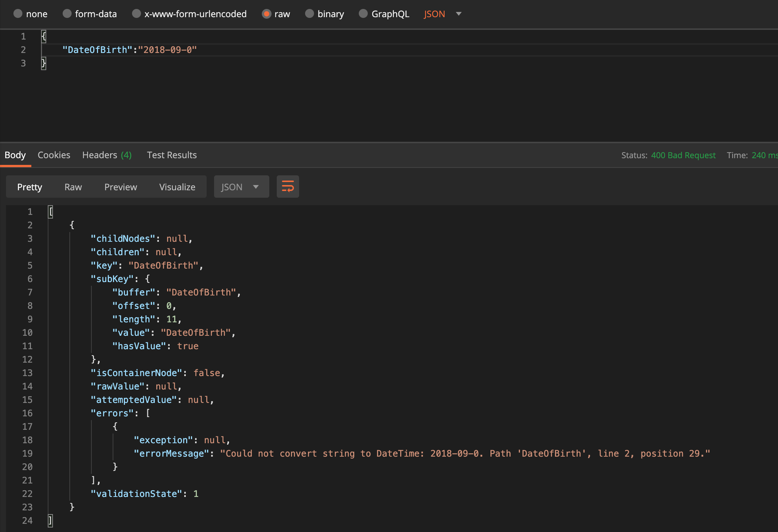The height and width of the screenshot is (532, 778).
Task: Select the form-data radio button
Action: pos(67,14)
